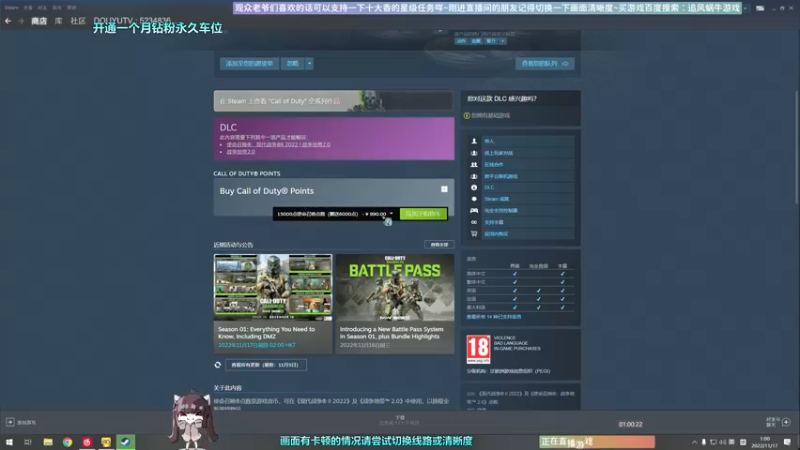Go back with the Steam back arrow
Image resolution: width=800 pixels, height=450 pixels.
coord(8,21)
